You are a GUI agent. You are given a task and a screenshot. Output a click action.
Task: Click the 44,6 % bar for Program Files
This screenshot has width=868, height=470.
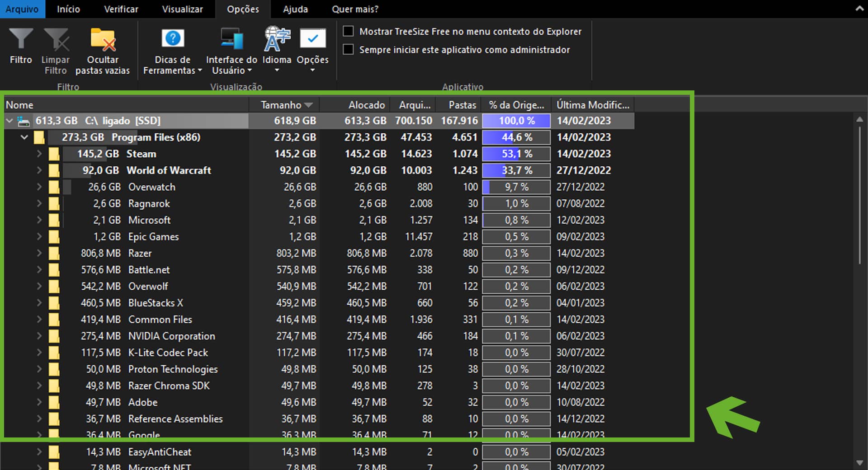(x=516, y=137)
